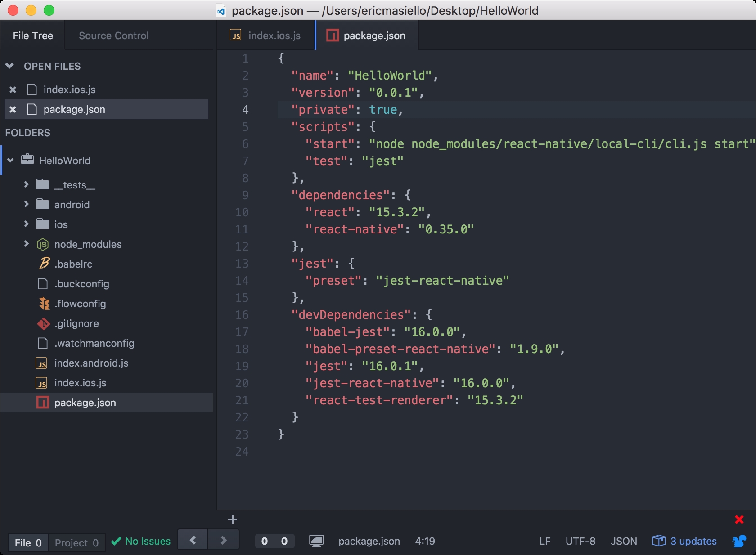Screen dimensions: 756x555
Task: Click the .babelrc Babel icon
Action: [x=44, y=264]
